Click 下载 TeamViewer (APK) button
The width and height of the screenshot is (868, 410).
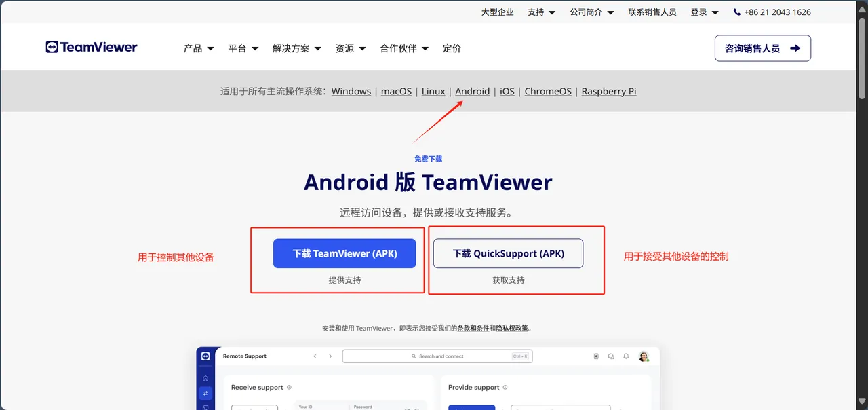344,253
